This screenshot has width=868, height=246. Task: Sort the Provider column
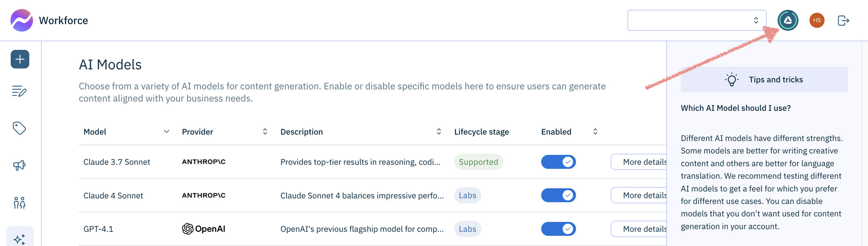[265, 132]
